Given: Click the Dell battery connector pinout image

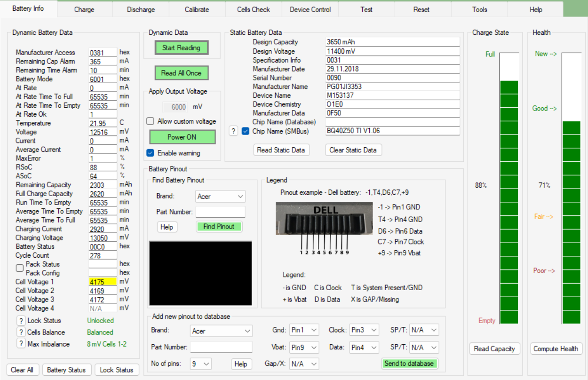Looking at the screenshot, I should 326,226.
